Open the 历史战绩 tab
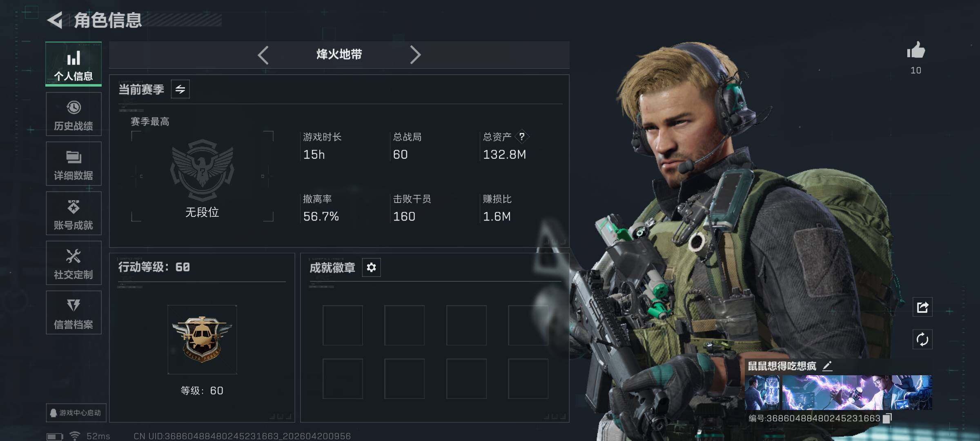This screenshot has width=980, height=441. click(73, 114)
